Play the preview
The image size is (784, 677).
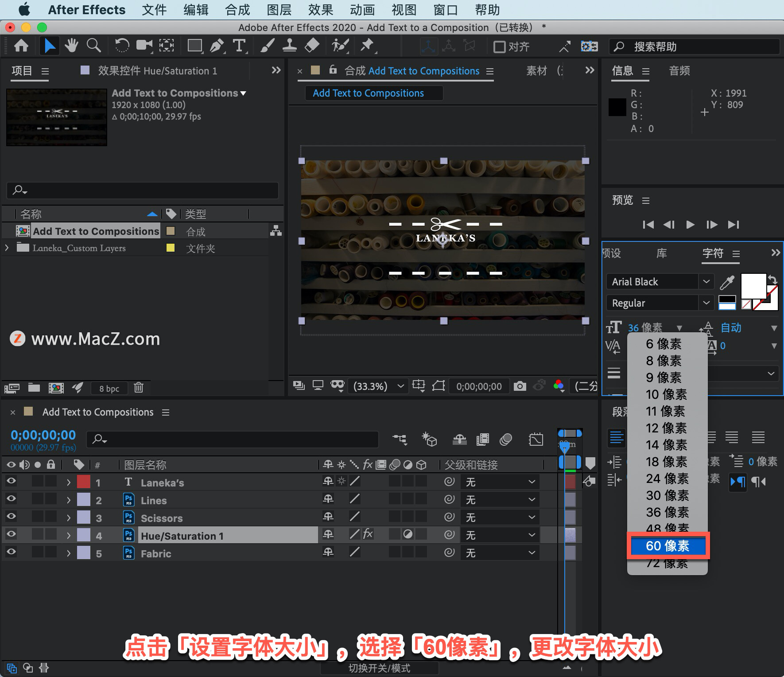pos(690,225)
